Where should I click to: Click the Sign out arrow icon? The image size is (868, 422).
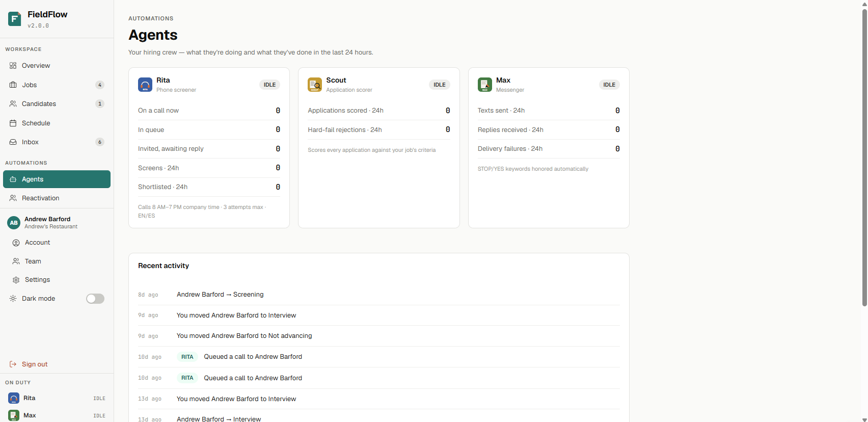point(13,364)
